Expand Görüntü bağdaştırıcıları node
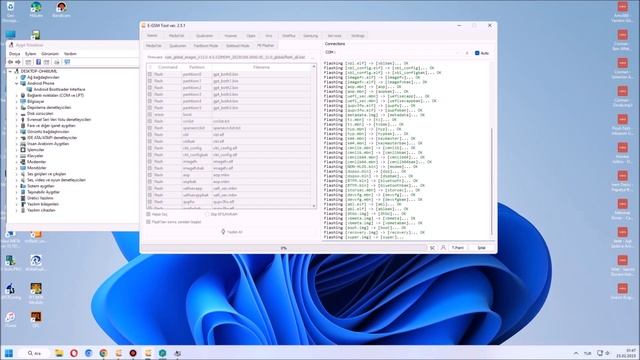Image resolution: width=640 pixels, height=360 pixels. tap(17, 132)
